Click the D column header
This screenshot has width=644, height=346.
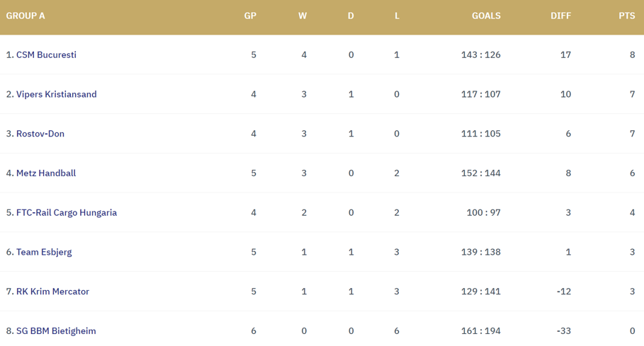coord(351,16)
